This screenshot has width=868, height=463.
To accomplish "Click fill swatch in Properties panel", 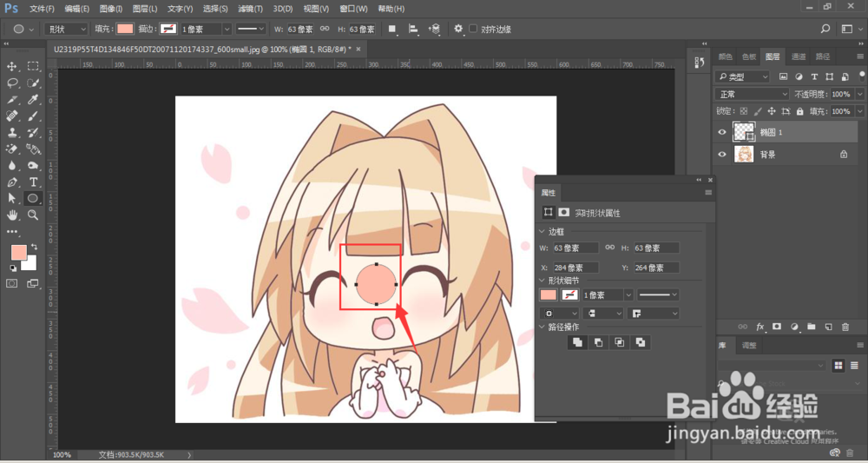I will point(549,295).
